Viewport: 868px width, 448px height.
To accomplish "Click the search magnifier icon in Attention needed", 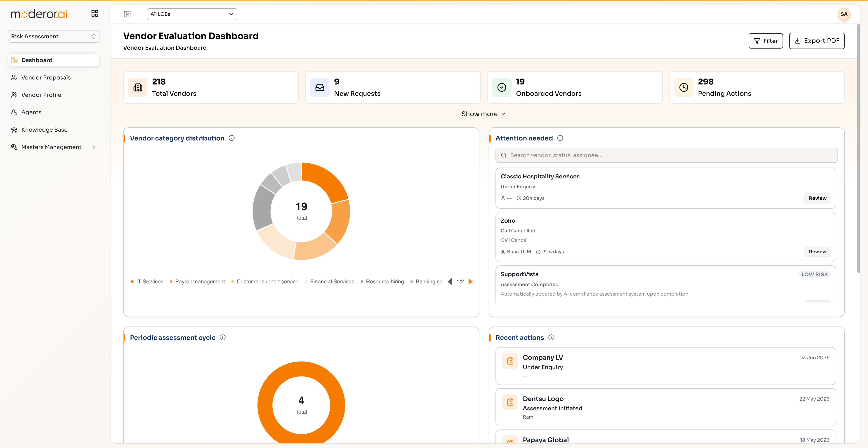I will [504, 155].
